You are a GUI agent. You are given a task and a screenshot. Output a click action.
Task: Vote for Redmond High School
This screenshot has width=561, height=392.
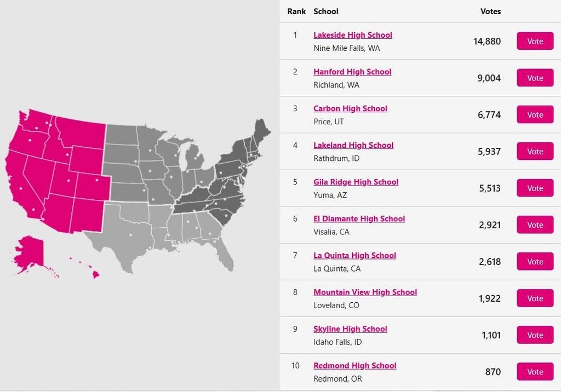(535, 372)
